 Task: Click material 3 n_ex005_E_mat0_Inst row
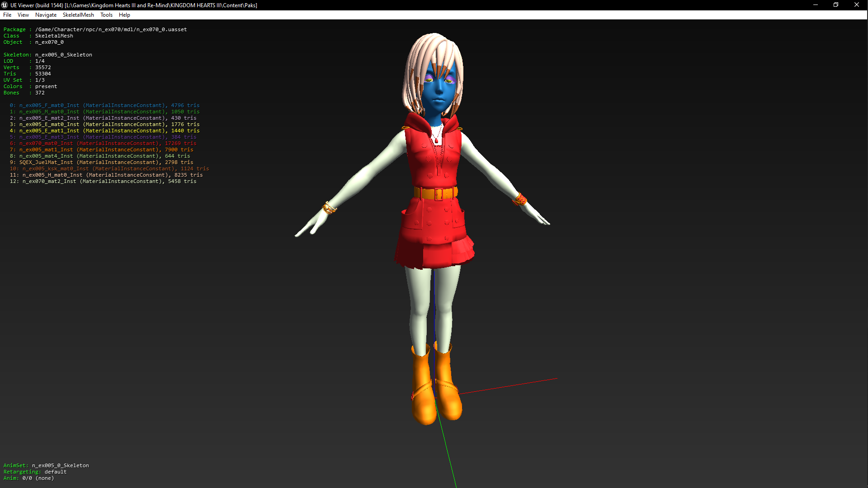(104, 124)
